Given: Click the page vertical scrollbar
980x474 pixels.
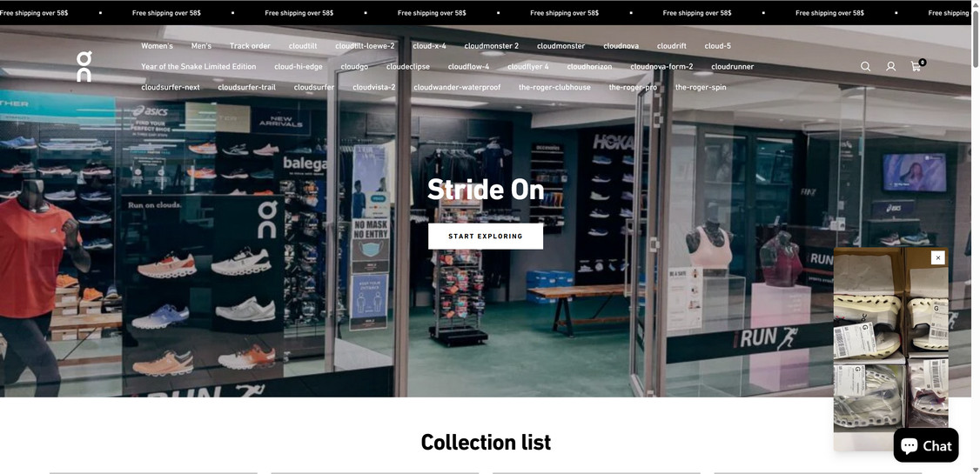Looking at the screenshot, I should pos(976,237).
